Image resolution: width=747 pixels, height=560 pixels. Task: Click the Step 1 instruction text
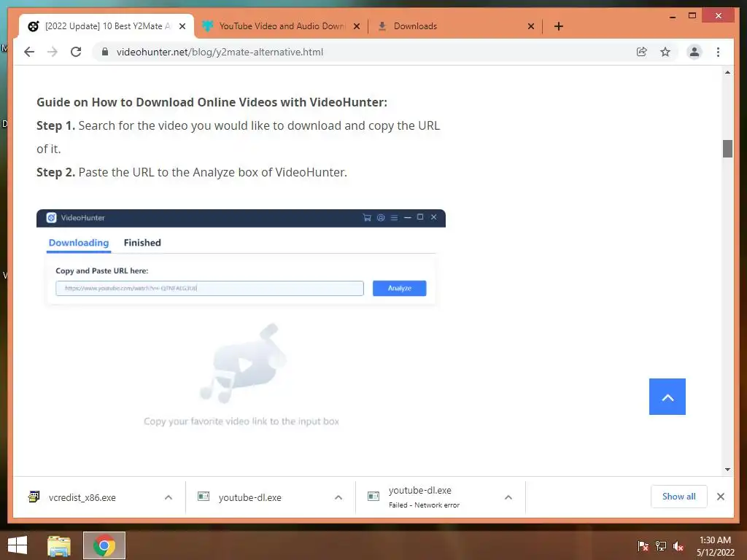coord(239,137)
